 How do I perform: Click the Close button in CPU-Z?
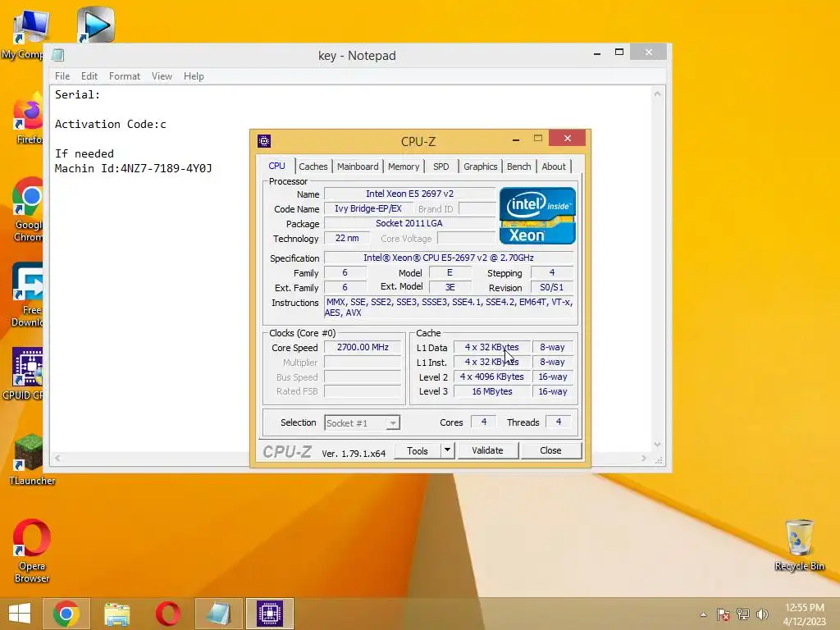click(x=550, y=450)
